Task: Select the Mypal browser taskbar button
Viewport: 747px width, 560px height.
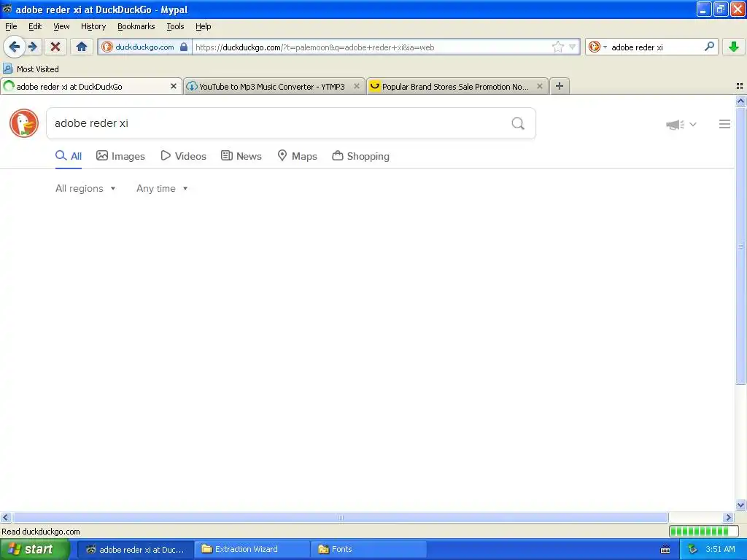Action: [136, 550]
